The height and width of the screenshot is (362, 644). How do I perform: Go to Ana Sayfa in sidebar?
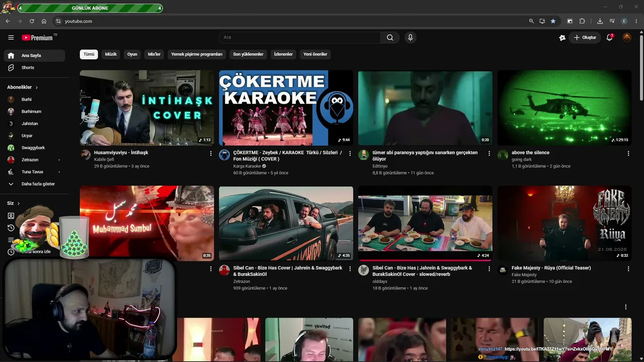tap(34, 55)
